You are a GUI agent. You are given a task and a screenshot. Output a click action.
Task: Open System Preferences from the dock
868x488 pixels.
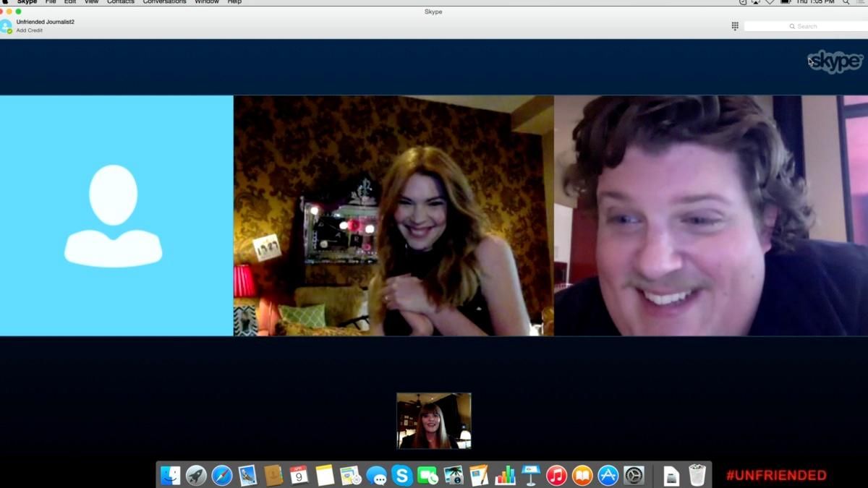click(x=634, y=475)
